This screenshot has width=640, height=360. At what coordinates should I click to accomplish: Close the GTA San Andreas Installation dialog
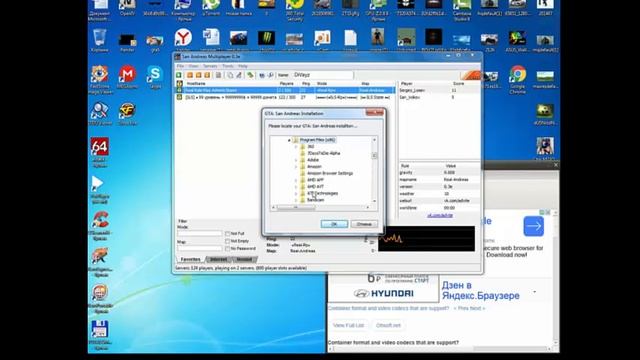[374, 113]
